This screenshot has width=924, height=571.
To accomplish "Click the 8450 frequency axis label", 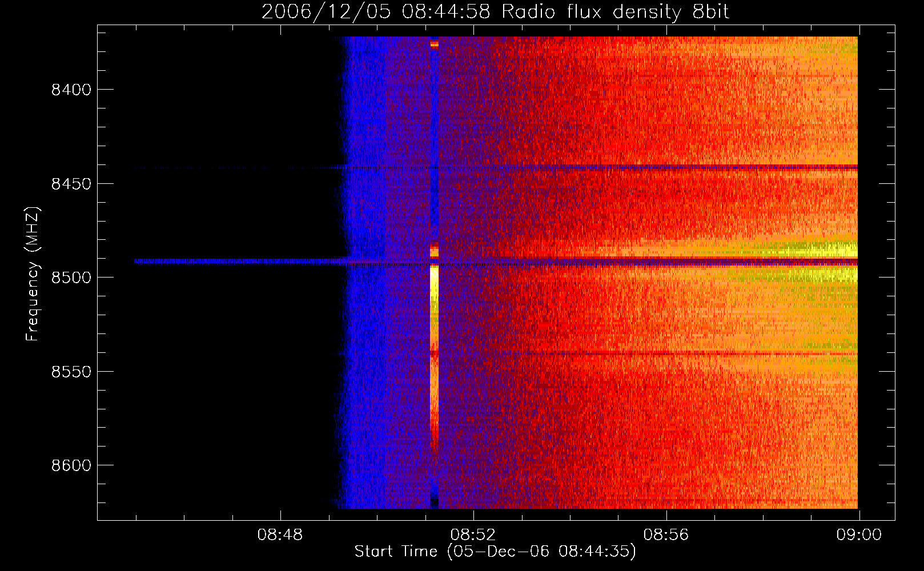I will 71,184.
